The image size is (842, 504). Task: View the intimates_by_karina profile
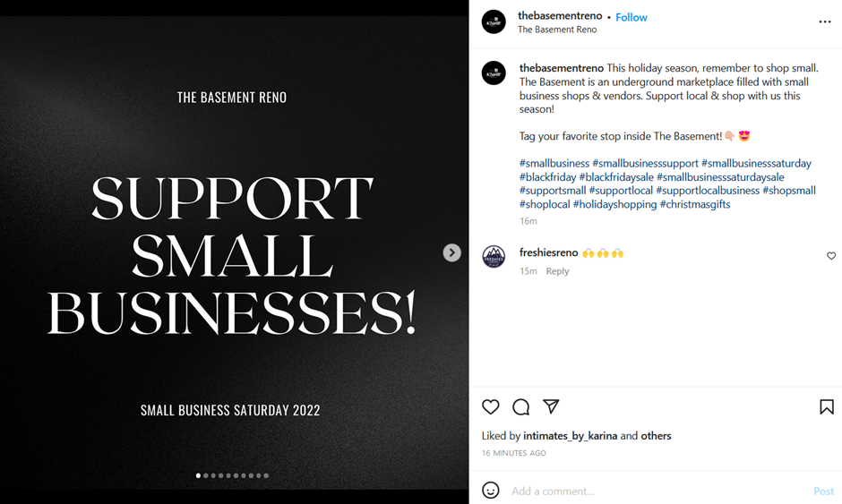coord(571,435)
